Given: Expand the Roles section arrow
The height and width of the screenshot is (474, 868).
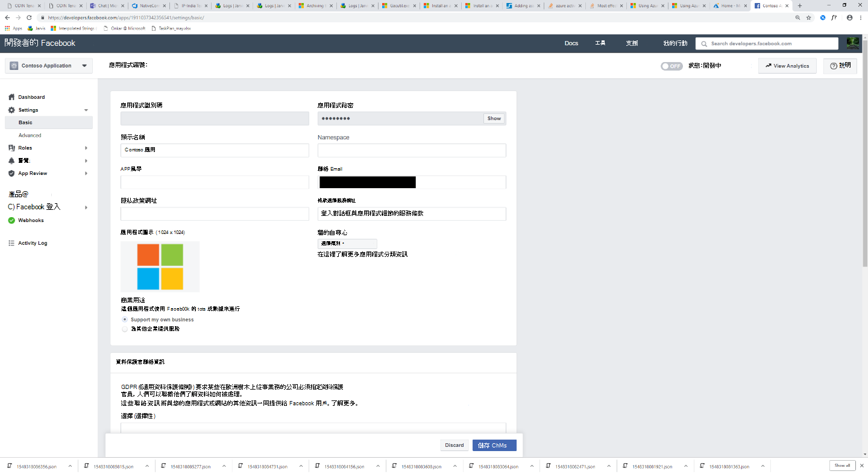Looking at the screenshot, I should pos(86,148).
